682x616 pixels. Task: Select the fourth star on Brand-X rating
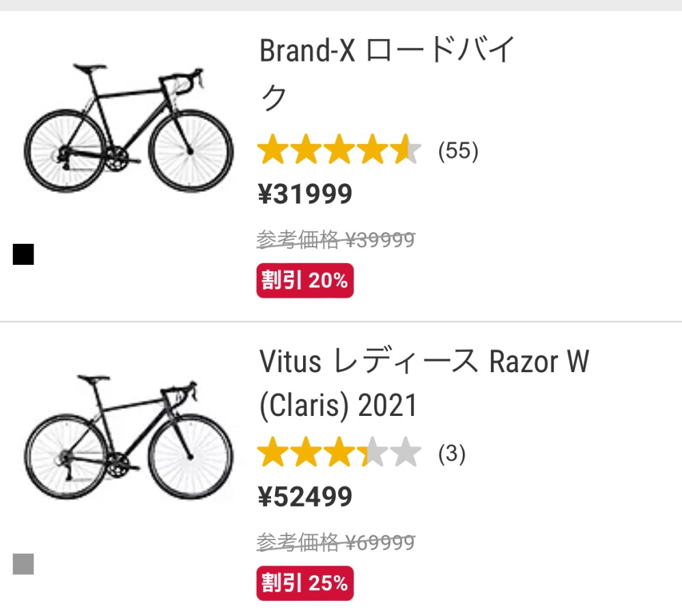[372, 150]
